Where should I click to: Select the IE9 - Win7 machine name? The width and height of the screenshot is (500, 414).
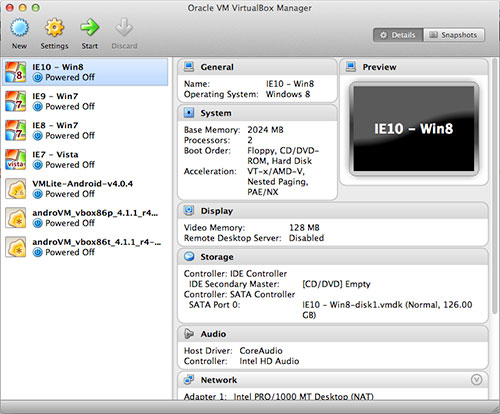55,96
